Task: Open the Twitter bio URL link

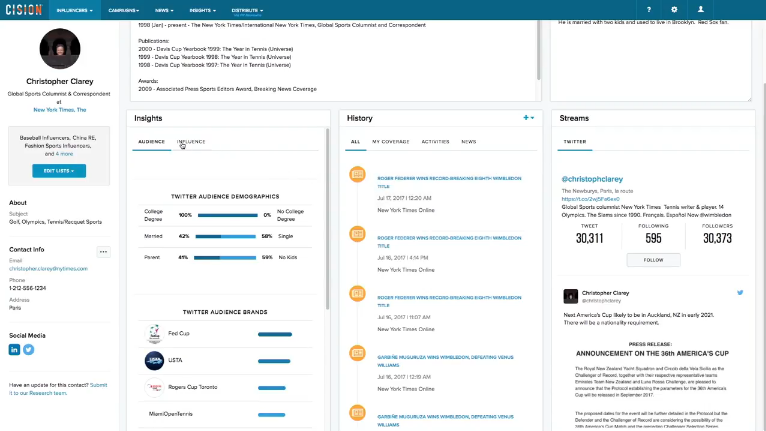Action: [x=591, y=199]
